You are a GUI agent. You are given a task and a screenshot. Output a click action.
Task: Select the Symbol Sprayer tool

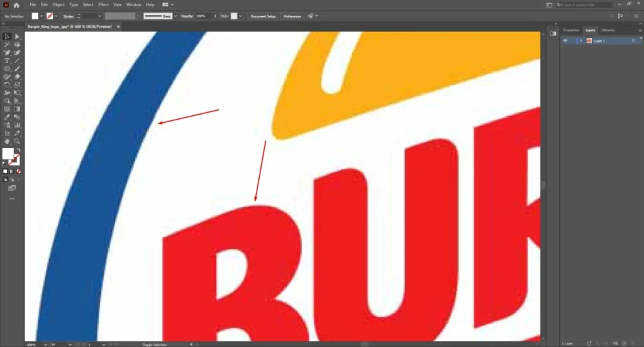coord(7,125)
